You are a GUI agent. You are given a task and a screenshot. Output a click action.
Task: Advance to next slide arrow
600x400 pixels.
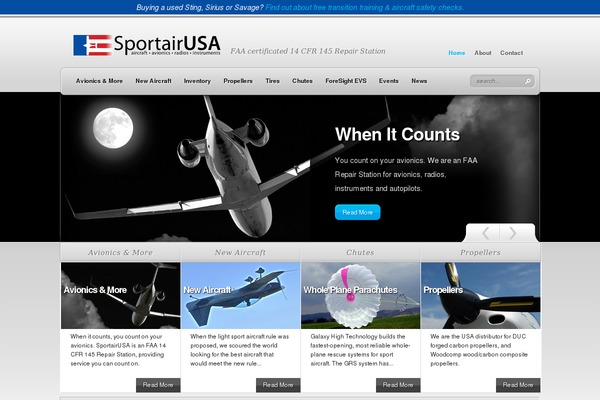[x=513, y=233]
